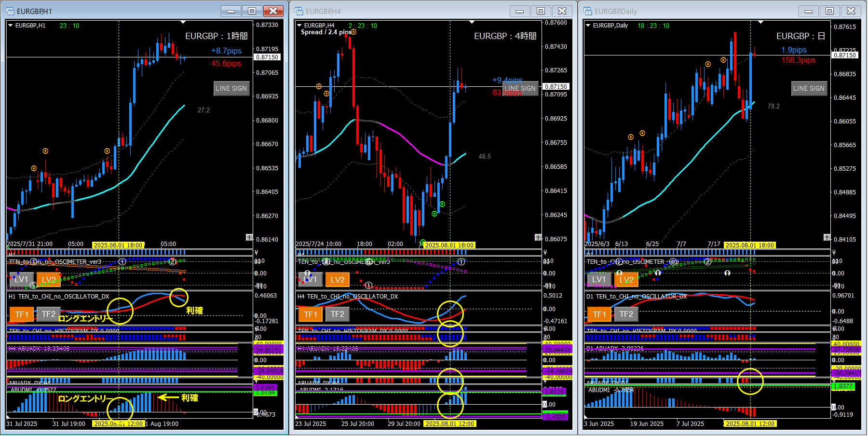The height and width of the screenshot is (436, 868).
Task: Open the dropdown arrow beside EURGBP,H4 label
Action: pos(299,26)
